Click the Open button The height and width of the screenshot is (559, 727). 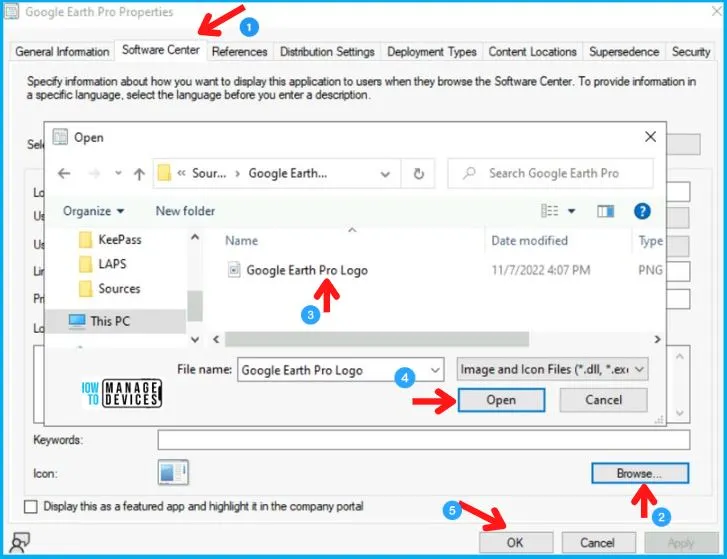pos(501,400)
